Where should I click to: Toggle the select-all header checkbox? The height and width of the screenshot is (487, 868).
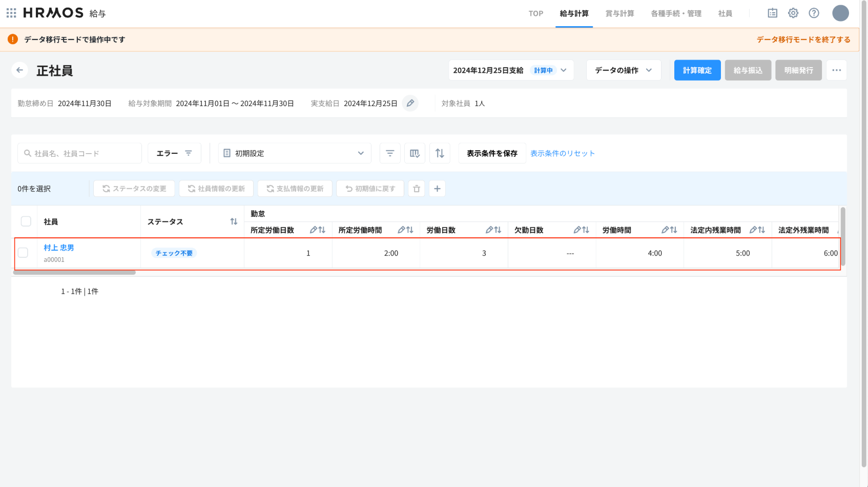point(26,221)
